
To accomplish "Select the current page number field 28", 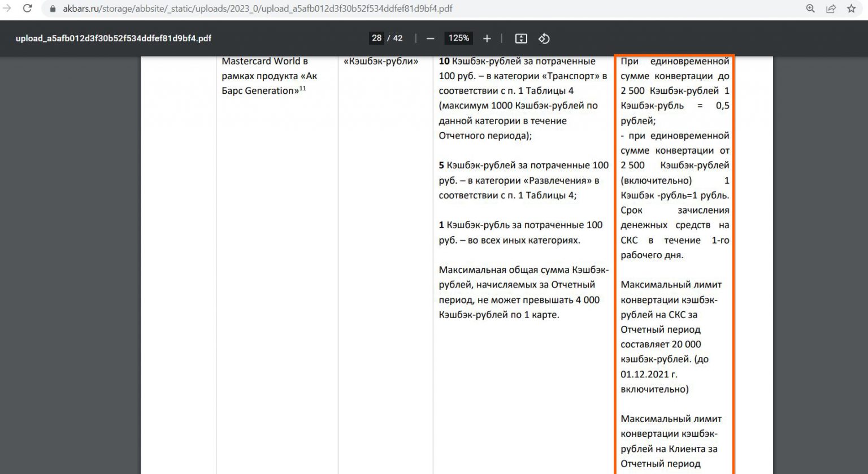I will click(x=376, y=38).
